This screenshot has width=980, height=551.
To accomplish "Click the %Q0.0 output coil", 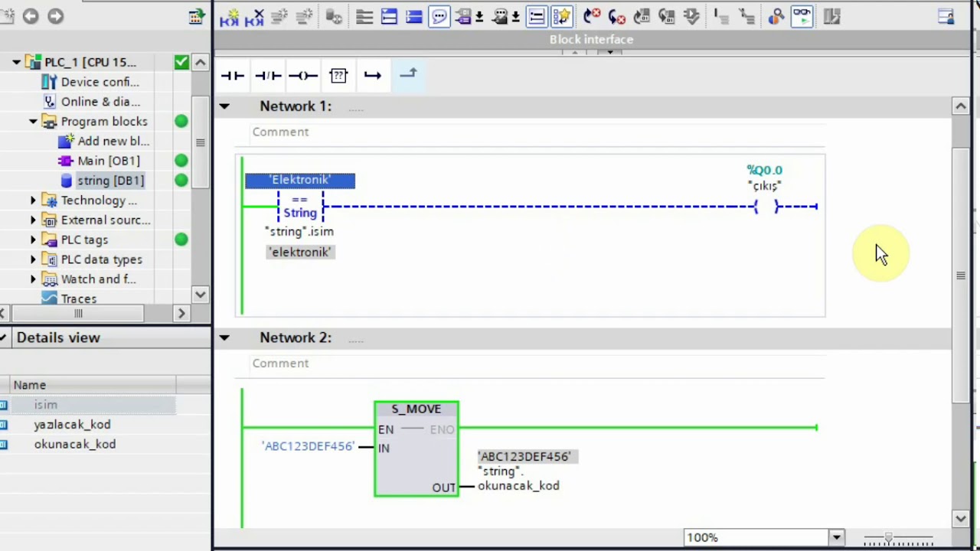I will [766, 206].
